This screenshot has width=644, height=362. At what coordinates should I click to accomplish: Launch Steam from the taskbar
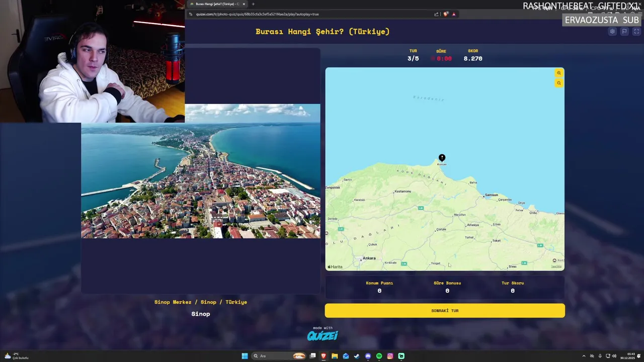(357, 356)
